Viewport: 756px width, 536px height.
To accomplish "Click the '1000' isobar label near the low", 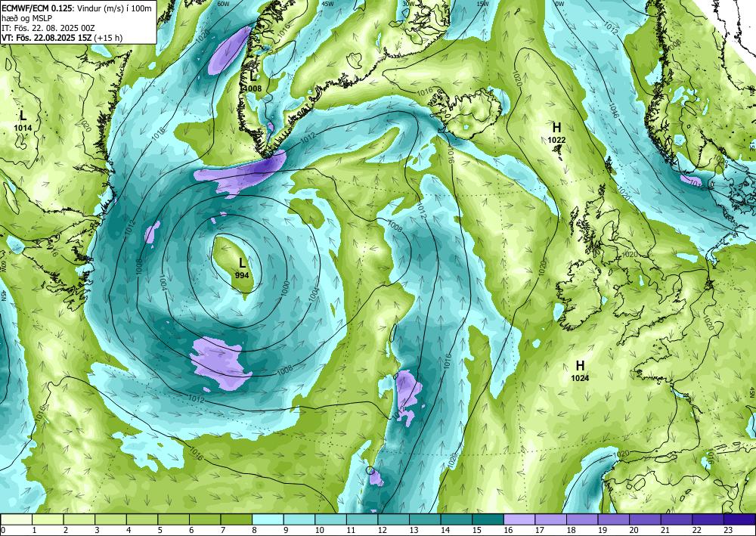I will coord(285,288).
